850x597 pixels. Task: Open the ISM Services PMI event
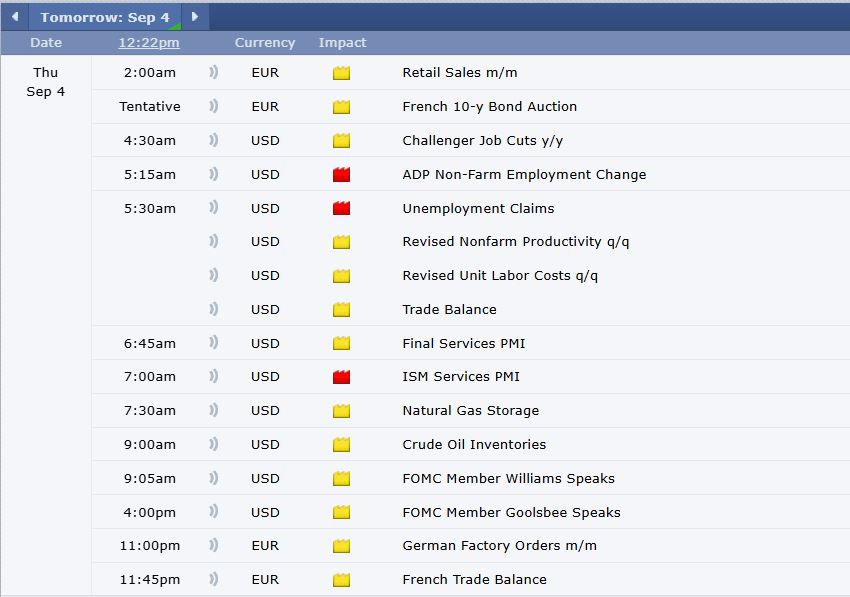coord(461,376)
